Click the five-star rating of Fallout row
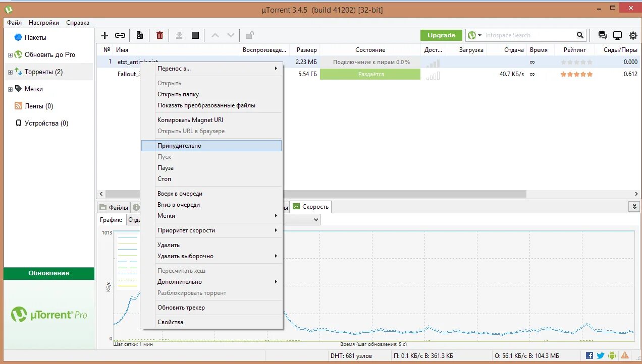The image size is (642, 364). click(x=576, y=74)
